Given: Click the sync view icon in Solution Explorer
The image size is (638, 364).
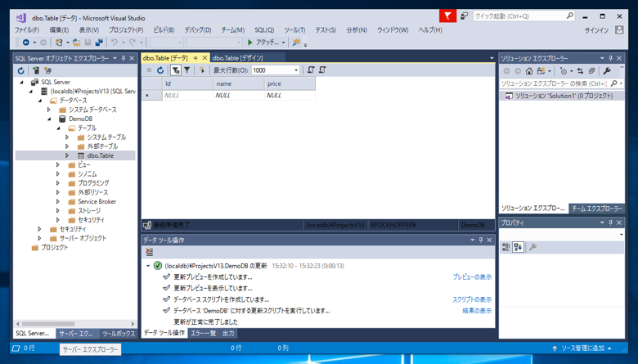Looking at the screenshot, I should click(x=541, y=71).
